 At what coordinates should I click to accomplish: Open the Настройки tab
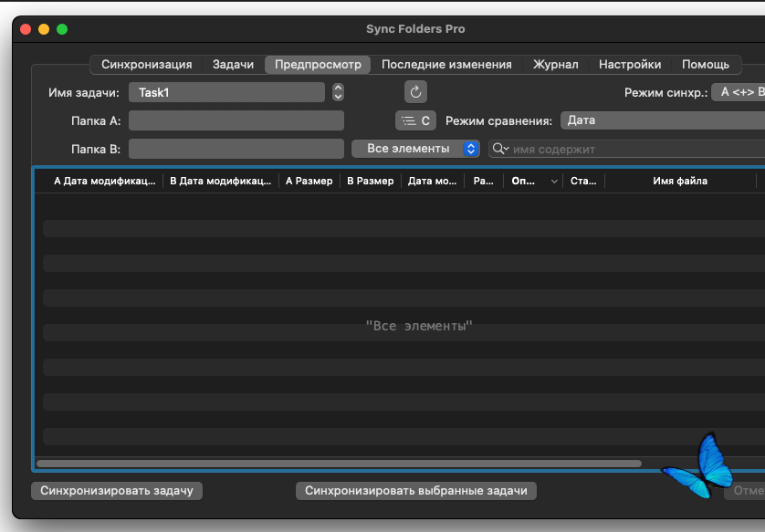pos(629,65)
